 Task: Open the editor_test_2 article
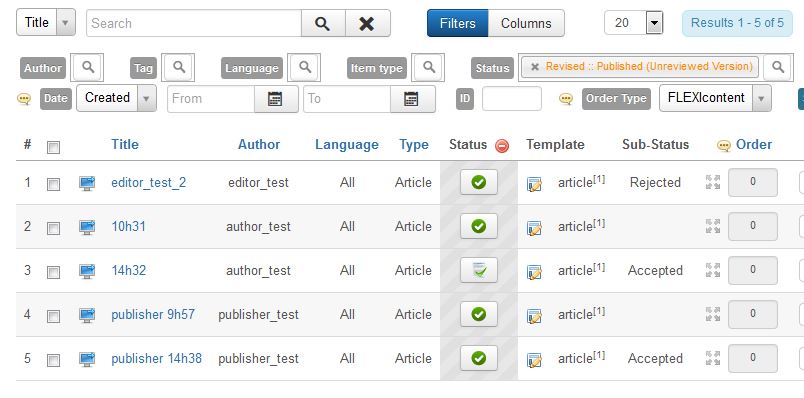click(149, 183)
